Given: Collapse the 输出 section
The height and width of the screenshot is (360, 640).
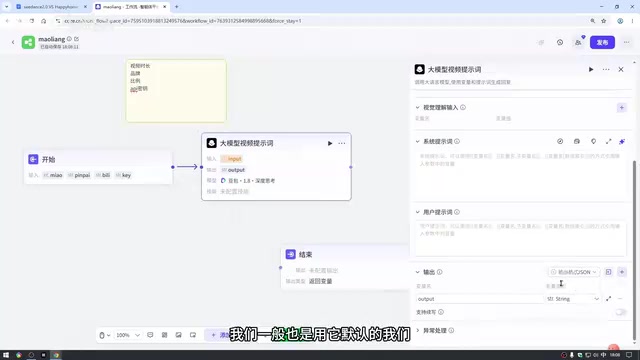Looking at the screenshot, I should tap(418, 272).
